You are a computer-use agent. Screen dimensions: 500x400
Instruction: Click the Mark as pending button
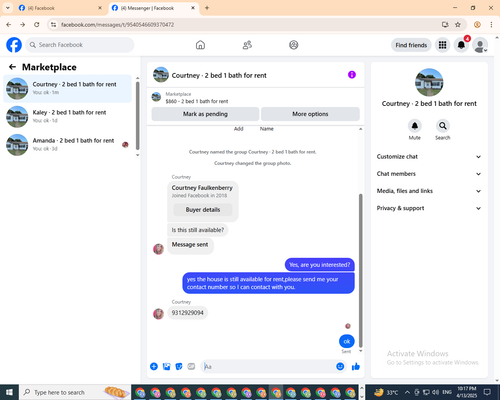pyautogui.click(x=205, y=114)
